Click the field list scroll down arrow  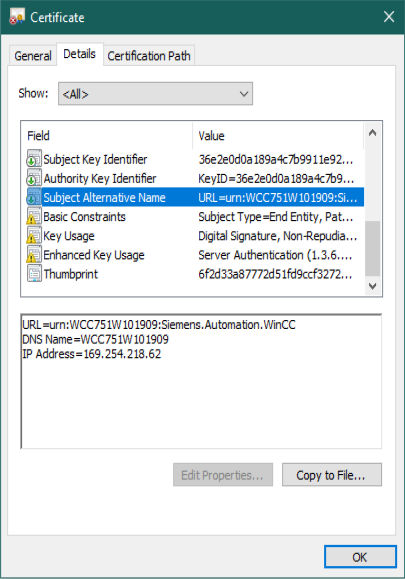(x=373, y=286)
